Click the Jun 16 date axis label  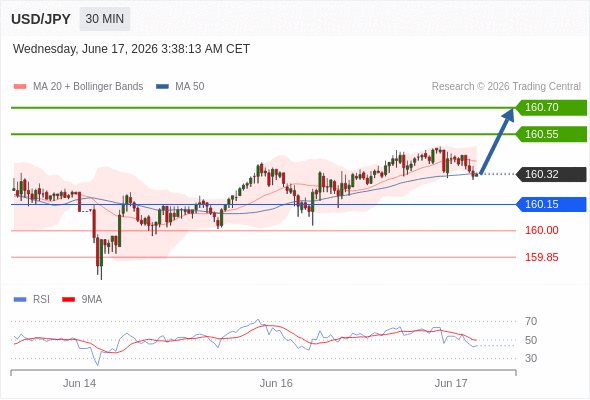(276, 383)
